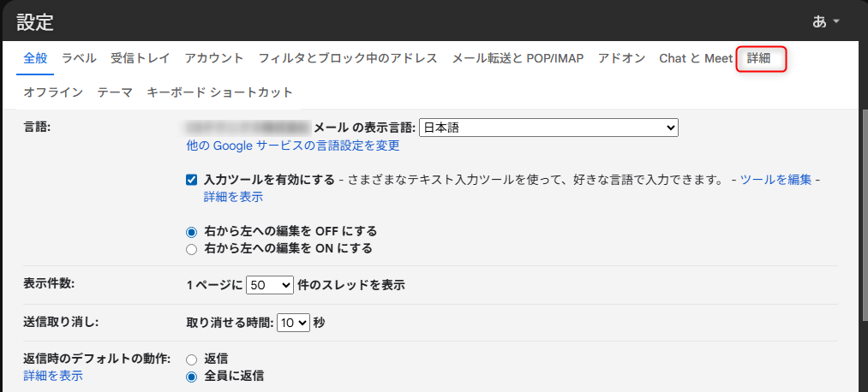Open フィルタとブロック中のアドレス tab
The image size is (868, 392).
[x=348, y=58]
